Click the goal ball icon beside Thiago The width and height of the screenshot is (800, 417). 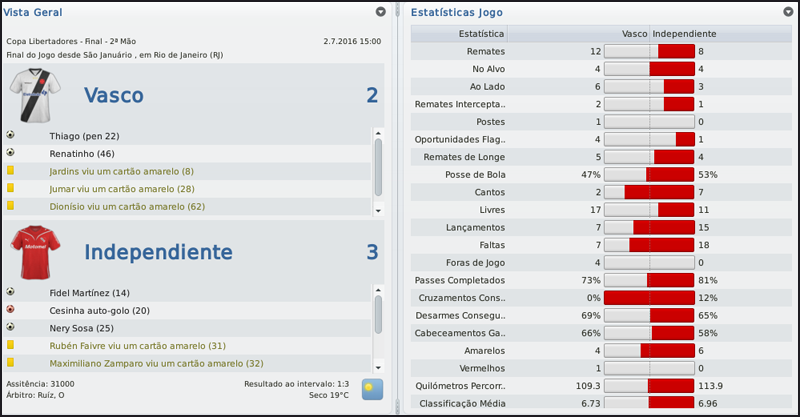click(x=11, y=135)
